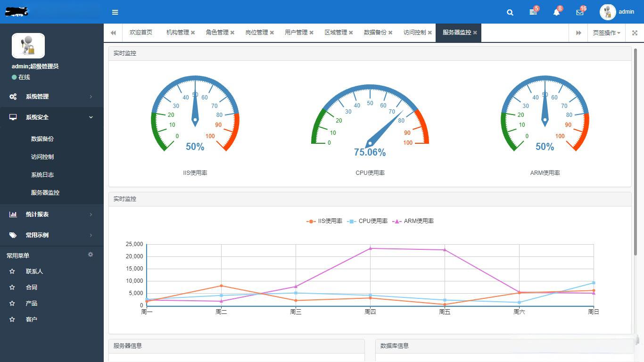Switch to 欢迎首页 tab
Viewport: 644px width, 362px height.
pos(141,33)
